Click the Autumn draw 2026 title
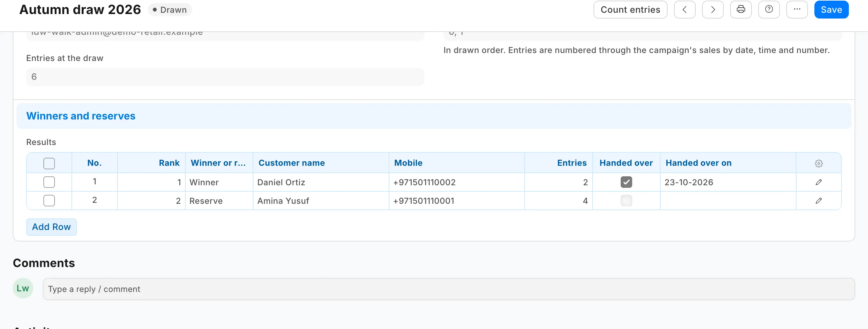This screenshot has height=329, width=868. (x=80, y=10)
